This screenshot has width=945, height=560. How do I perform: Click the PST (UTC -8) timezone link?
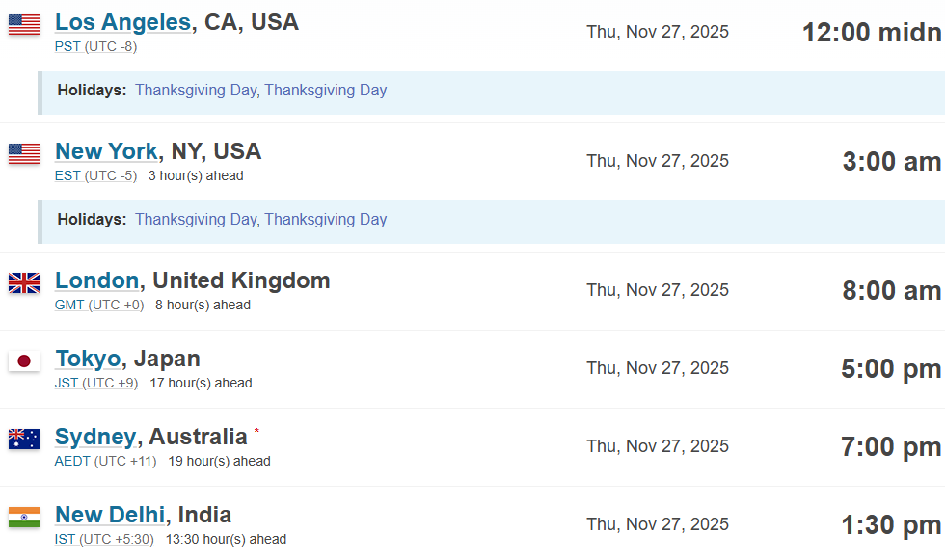tap(95, 46)
